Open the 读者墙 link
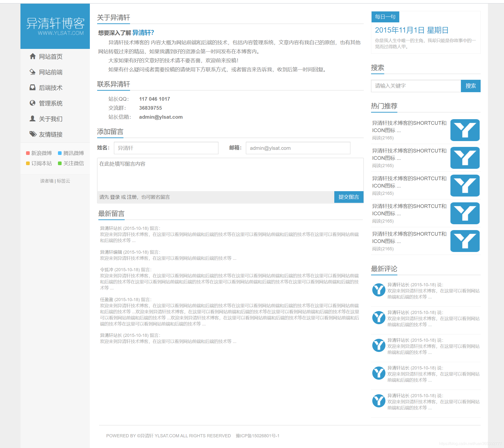 pyautogui.click(x=47, y=181)
